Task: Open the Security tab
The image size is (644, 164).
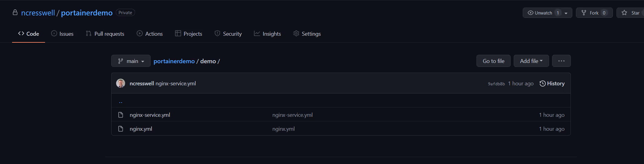Action: coord(228,34)
